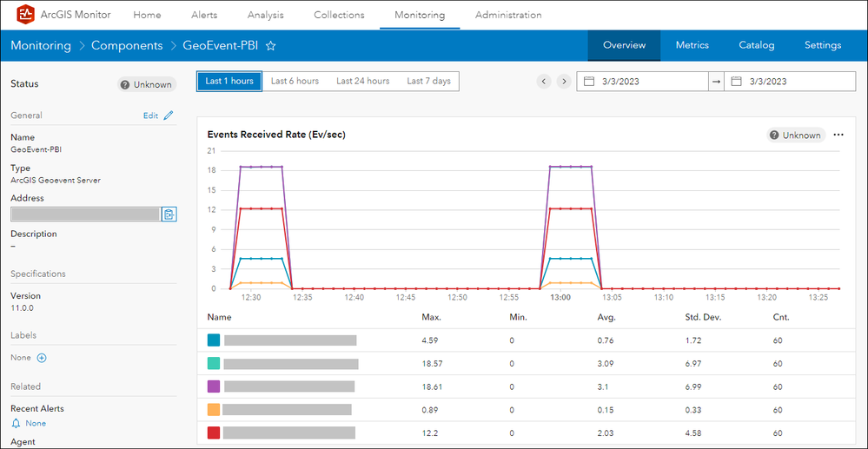The image size is (868, 449).
Task: Click the max value 18.61
Action: pos(431,386)
